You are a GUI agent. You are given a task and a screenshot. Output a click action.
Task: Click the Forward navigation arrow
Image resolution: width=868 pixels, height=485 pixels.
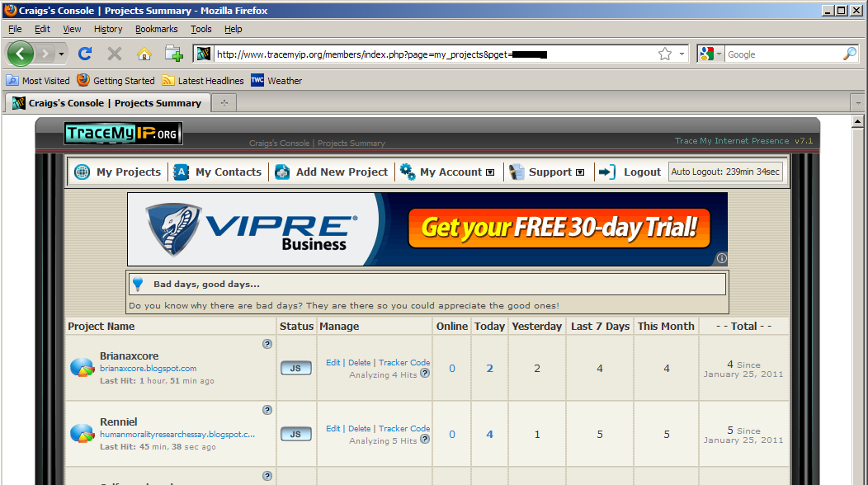45,54
